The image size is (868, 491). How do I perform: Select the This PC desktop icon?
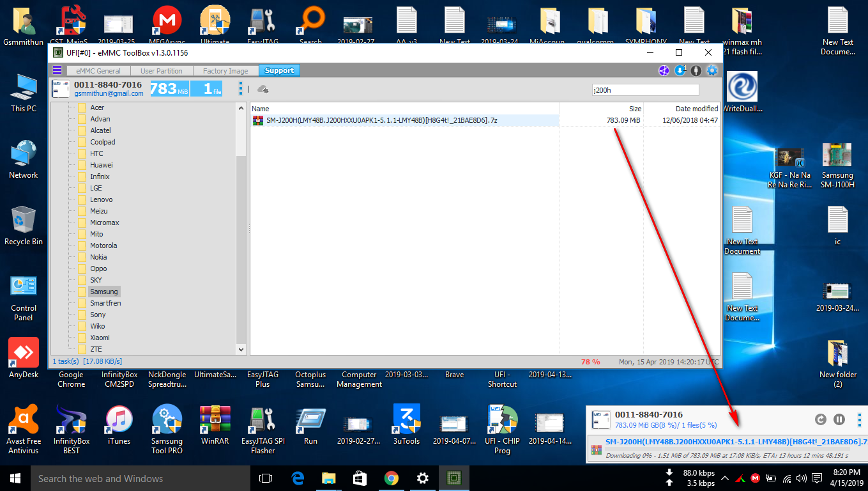[24, 93]
